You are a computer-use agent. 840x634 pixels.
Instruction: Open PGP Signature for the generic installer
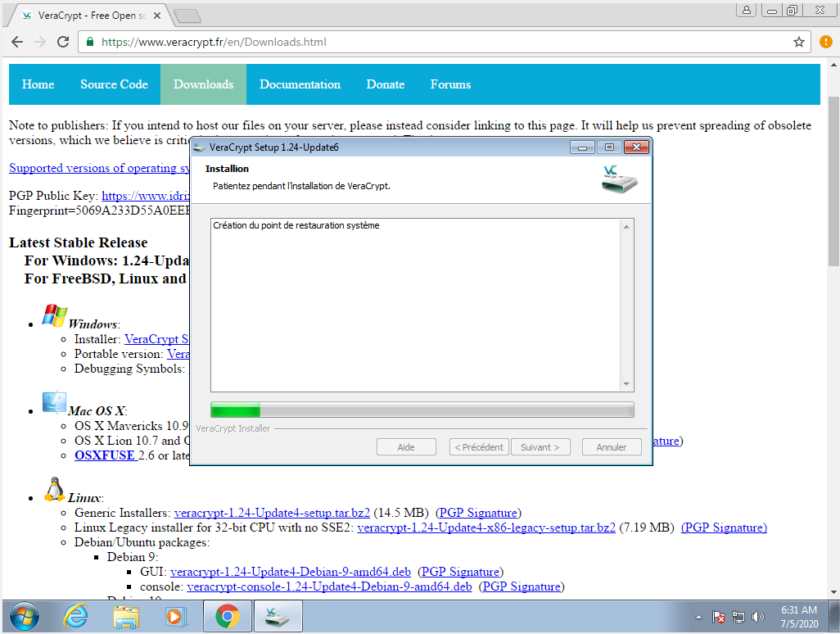pos(478,513)
